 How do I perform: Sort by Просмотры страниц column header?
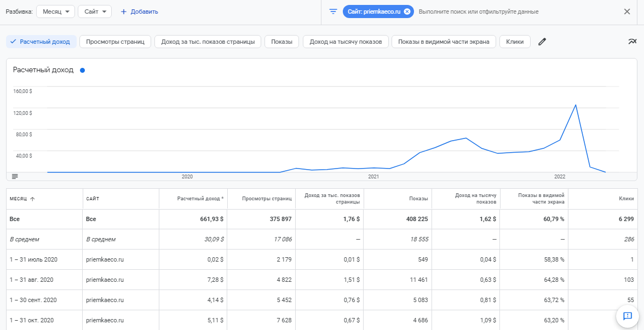coord(267,199)
